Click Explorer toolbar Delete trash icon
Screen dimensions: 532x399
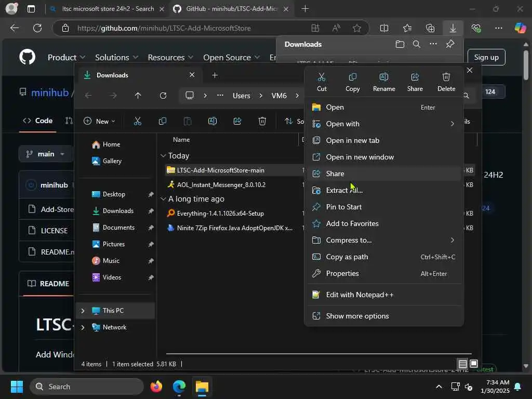coord(262,121)
